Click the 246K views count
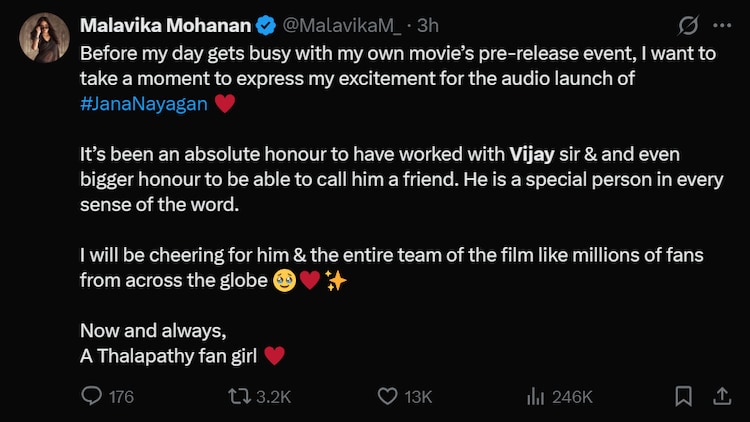750x422 pixels. [572, 397]
